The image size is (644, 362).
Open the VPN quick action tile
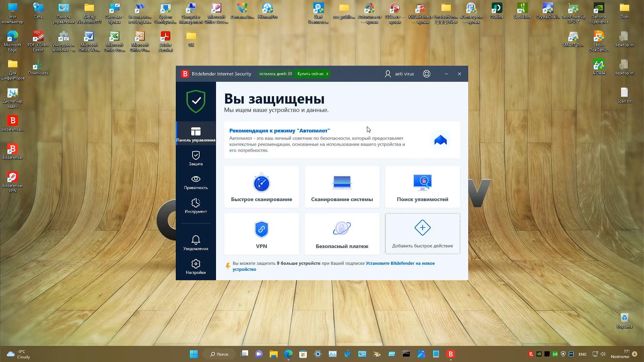pos(261,234)
